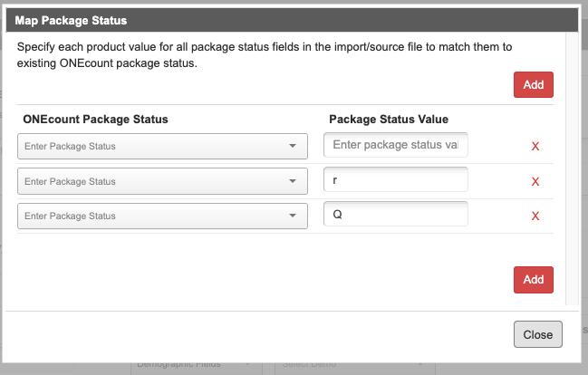Open the first Enter Package Status dropdown
This screenshot has height=375, width=588.
[162, 146]
